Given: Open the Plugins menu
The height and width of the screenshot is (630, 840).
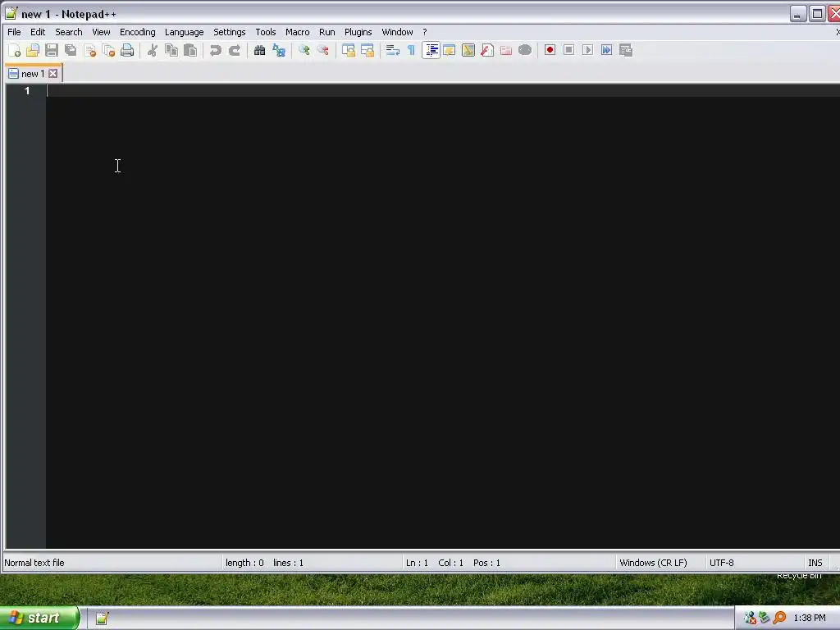Looking at the screenshot, I should pos(358,32).
